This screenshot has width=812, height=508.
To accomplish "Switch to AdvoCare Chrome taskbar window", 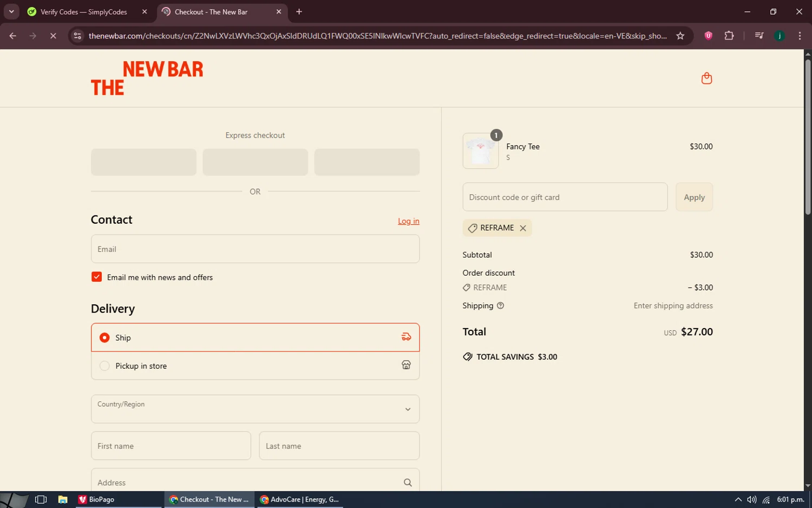I will click(299, 499).
